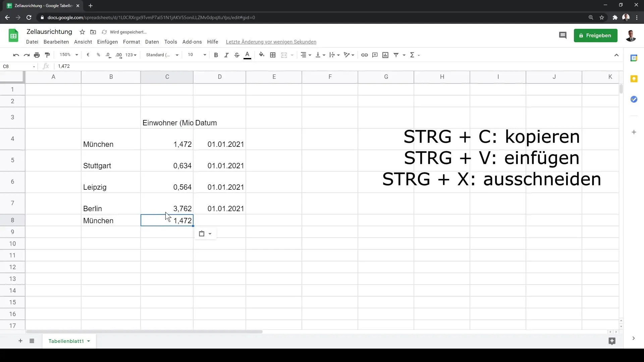The image size is (644, 362).
Task: Open the Hilfe menu
Action: 213,42
